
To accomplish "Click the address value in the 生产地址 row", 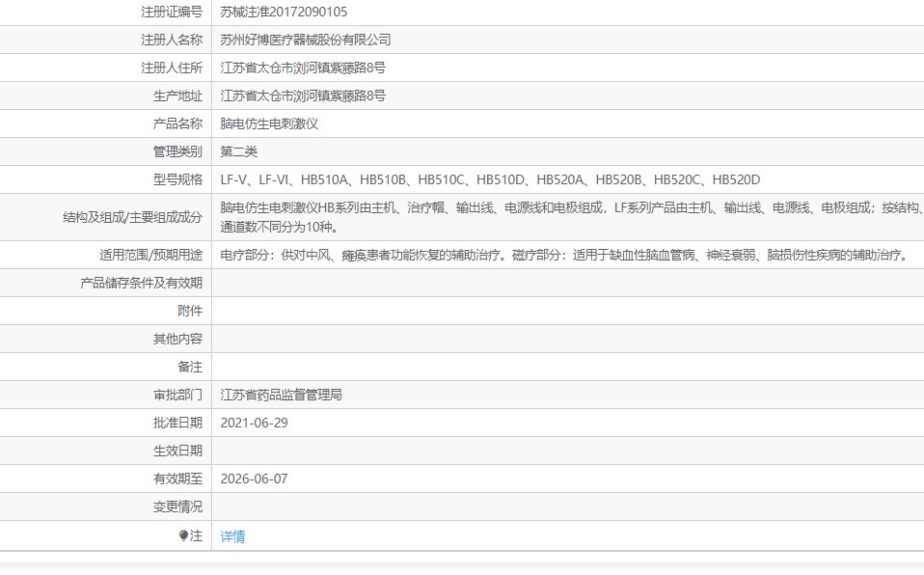I will click(x=303, y=96).
